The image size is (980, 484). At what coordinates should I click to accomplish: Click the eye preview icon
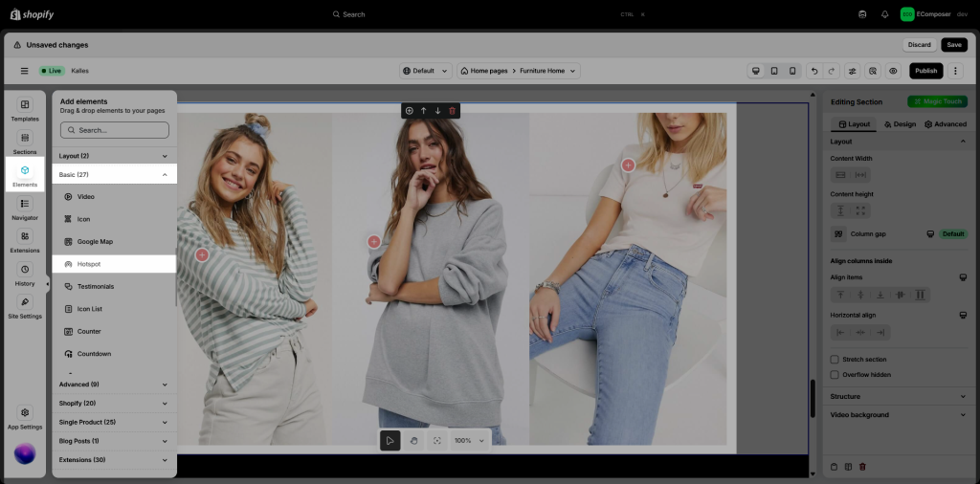(893, 71)
